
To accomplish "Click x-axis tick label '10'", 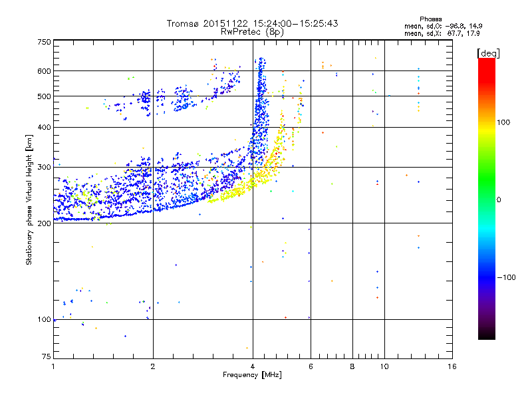I will point(384,366).
